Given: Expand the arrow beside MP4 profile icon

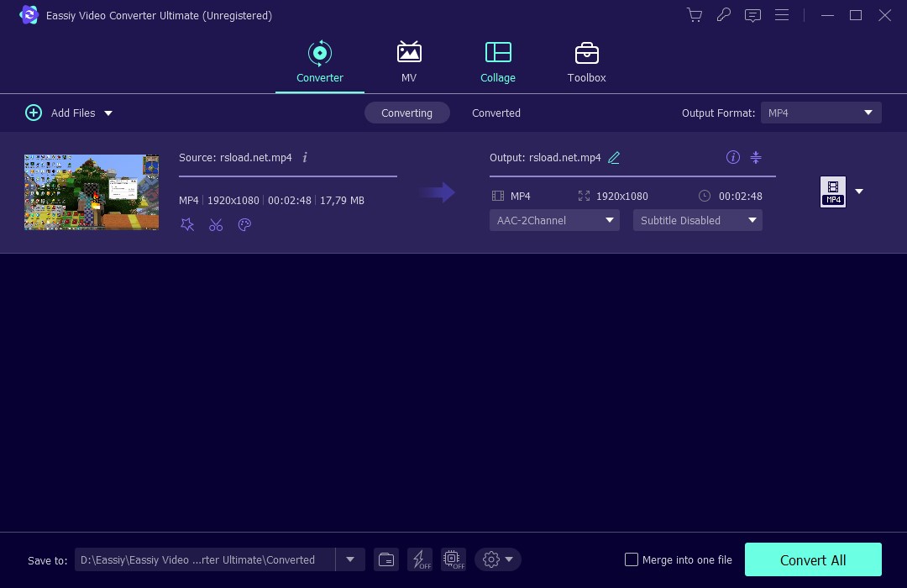Looking at the screenshot, I should pyautogui.click(x=860, y=192).
